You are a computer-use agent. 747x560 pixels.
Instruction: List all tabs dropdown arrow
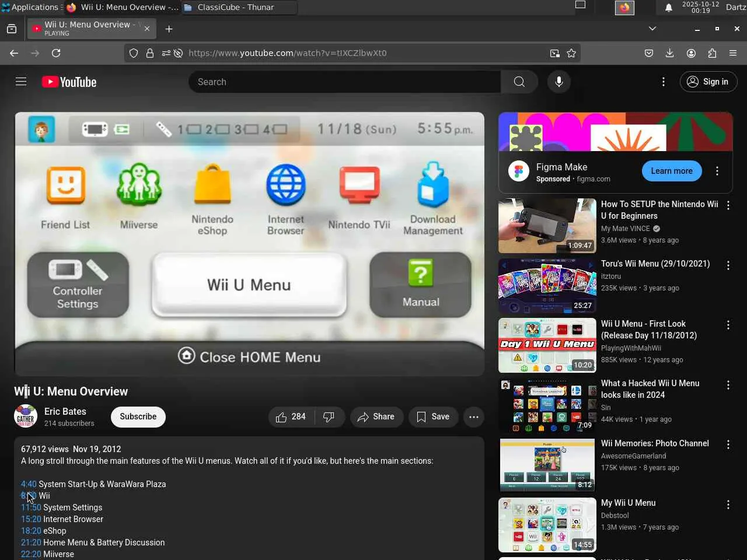[x=652, y=29]
